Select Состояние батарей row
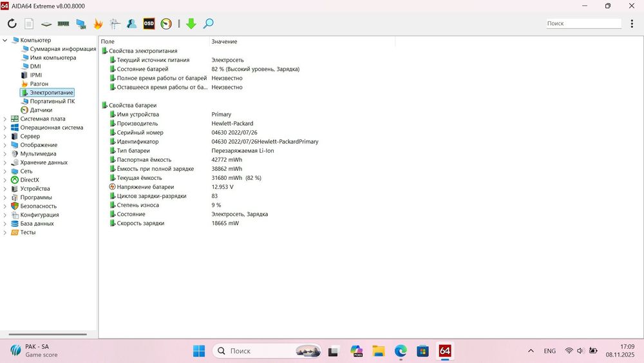The width and height of the screenshot is (644, 363). click(x=142, y=69)
